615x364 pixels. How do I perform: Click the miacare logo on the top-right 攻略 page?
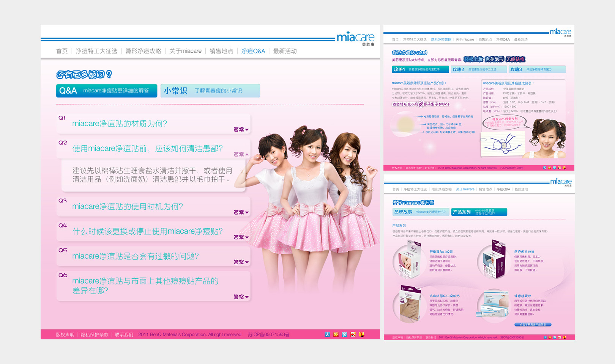(x=561, y=33)
